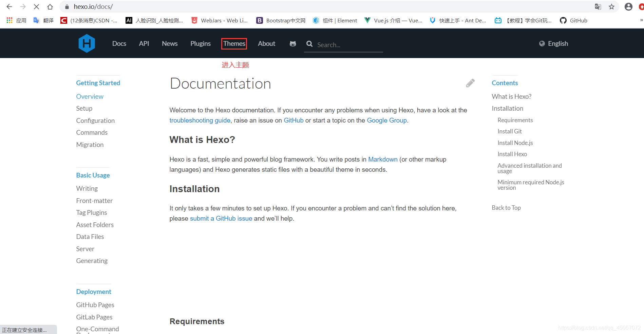This screenshot has height=334, width=644.
Task: Open Front-matter in the sidebar
Action: [x=94, y=201]
